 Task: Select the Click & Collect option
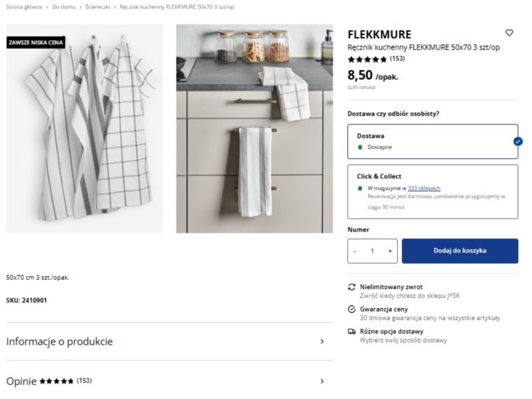433,192
